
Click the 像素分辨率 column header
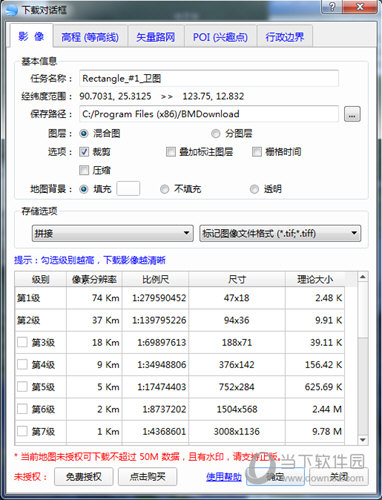(x=94, y=279)
